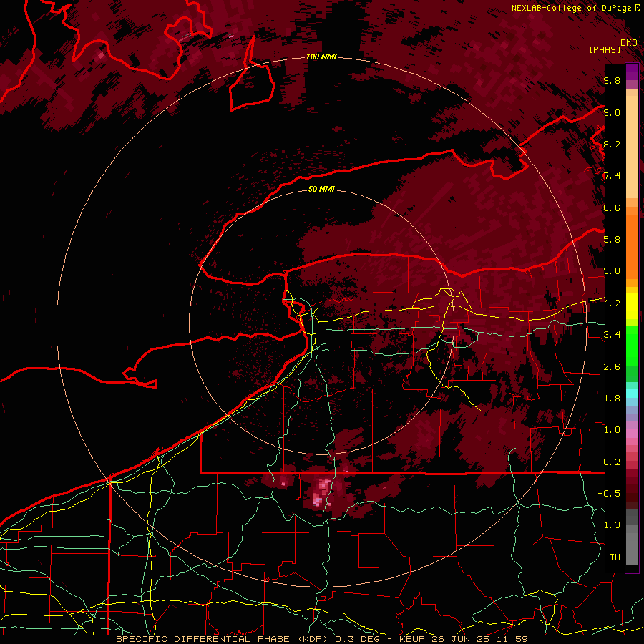Click the TH threshold label in legend

click(x=615, y=557)
